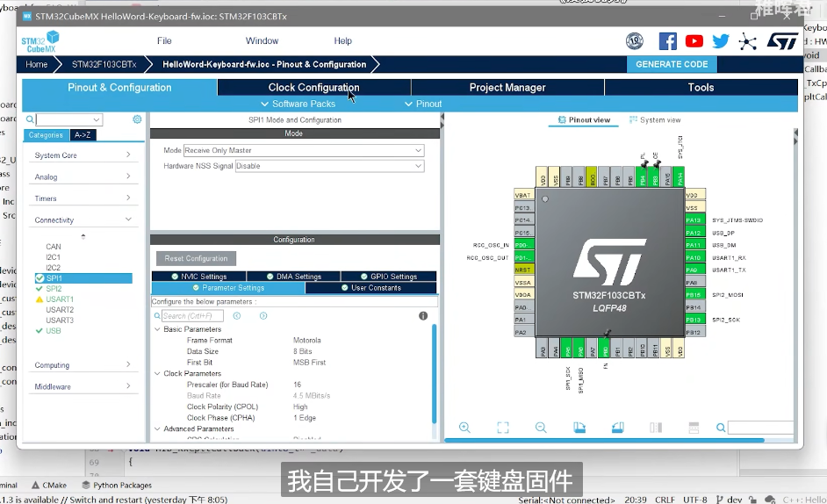The width and height of the screenshot is (827, 504).
Task: Expand the Computing category
Action: click(x=83, y=365)
